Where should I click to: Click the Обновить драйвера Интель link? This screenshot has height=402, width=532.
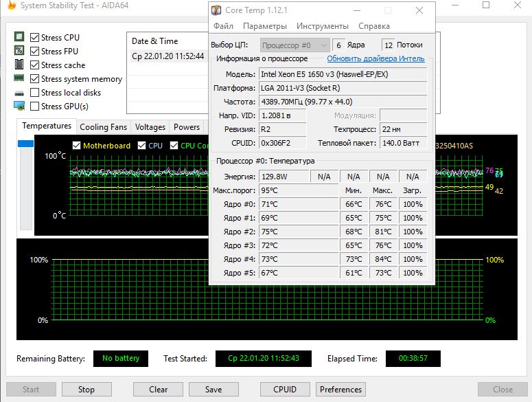(x=375, y=58)
